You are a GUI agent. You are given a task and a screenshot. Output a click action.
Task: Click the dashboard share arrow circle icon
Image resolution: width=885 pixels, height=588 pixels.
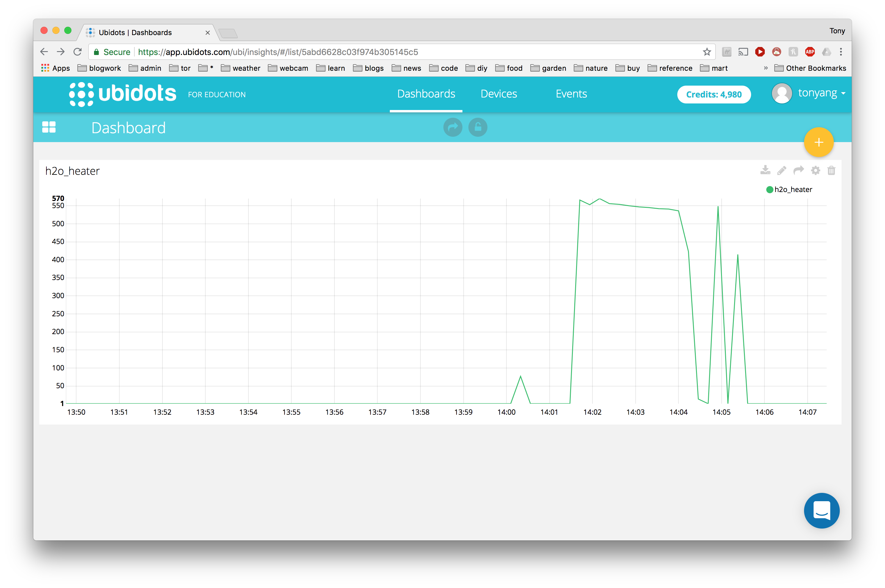(x=453, y=128)
